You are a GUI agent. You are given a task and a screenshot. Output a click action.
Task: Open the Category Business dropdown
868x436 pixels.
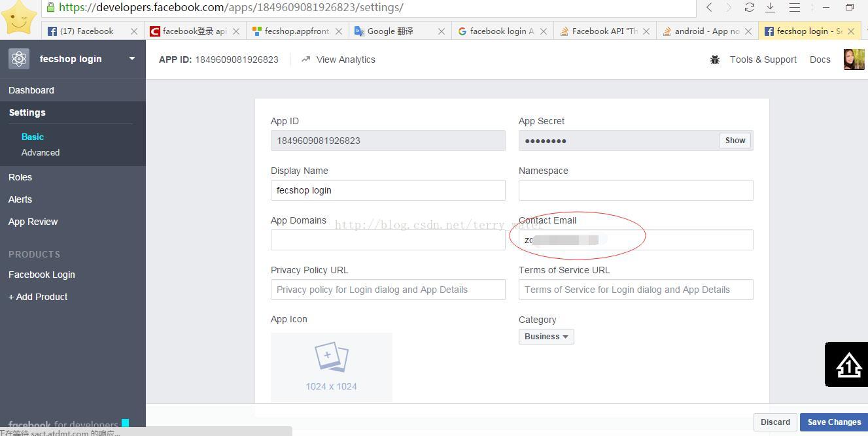pos(546,337)
